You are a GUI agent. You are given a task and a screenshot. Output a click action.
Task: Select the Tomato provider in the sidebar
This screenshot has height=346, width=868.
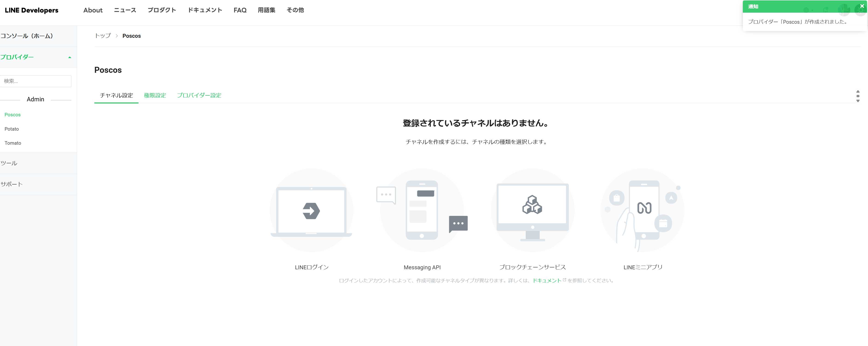pos(13,143)
